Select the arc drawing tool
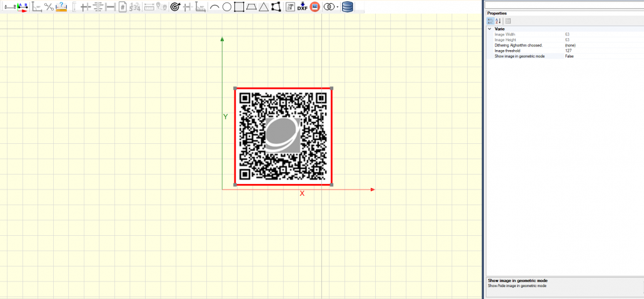The width and height of the screenshot is (644, 299). (x=214, y=7)
